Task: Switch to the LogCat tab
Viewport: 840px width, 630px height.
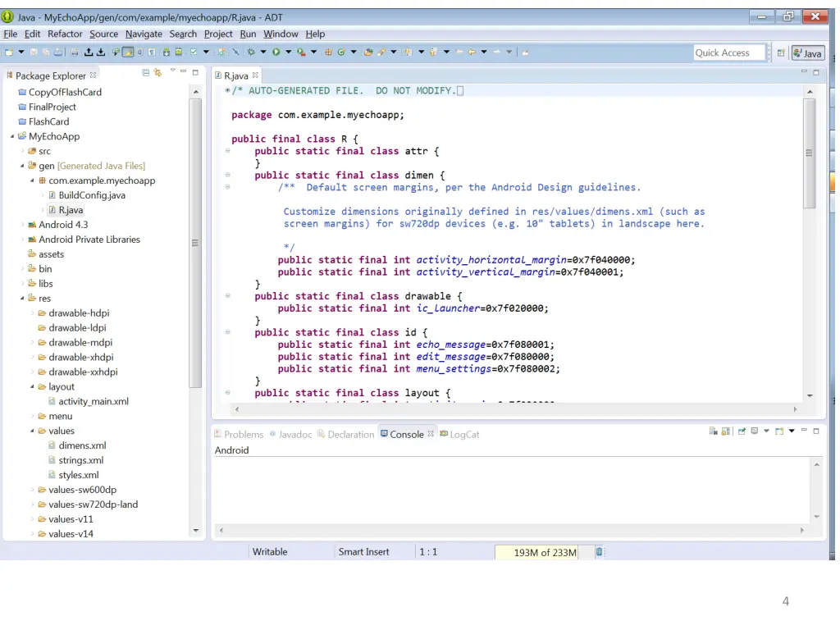Action: (x=459, y=434)
